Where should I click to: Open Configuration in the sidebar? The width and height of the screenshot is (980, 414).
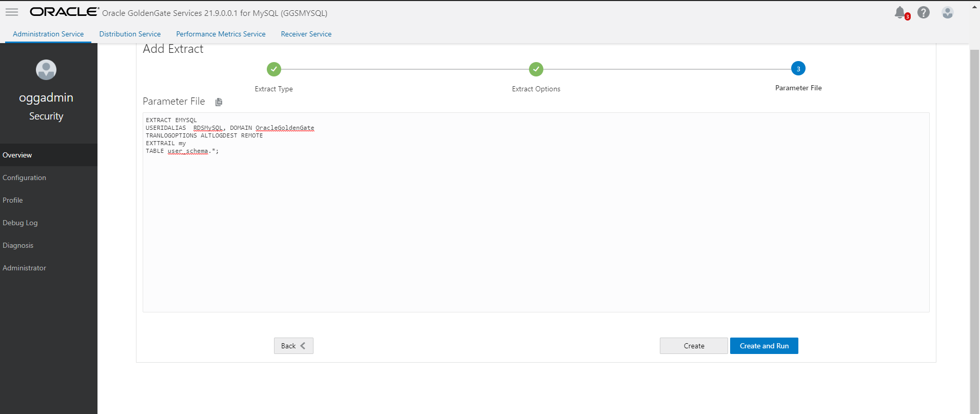point(49,178)
